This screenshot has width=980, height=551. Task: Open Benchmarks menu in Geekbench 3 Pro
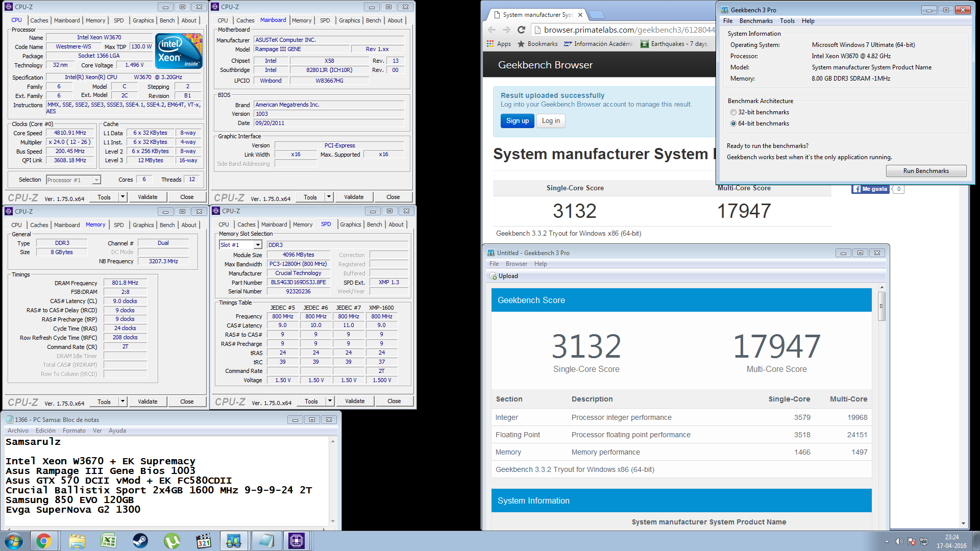click(x=755, y=21)
